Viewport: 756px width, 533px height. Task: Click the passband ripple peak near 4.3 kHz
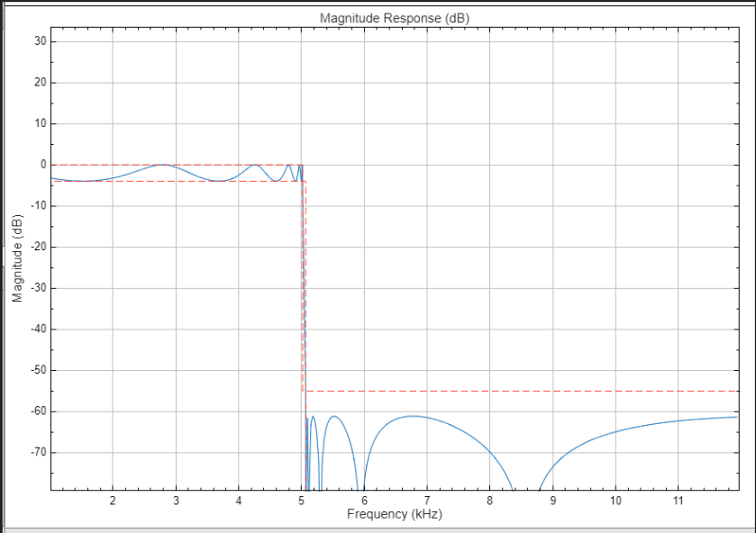click(256, 165)
